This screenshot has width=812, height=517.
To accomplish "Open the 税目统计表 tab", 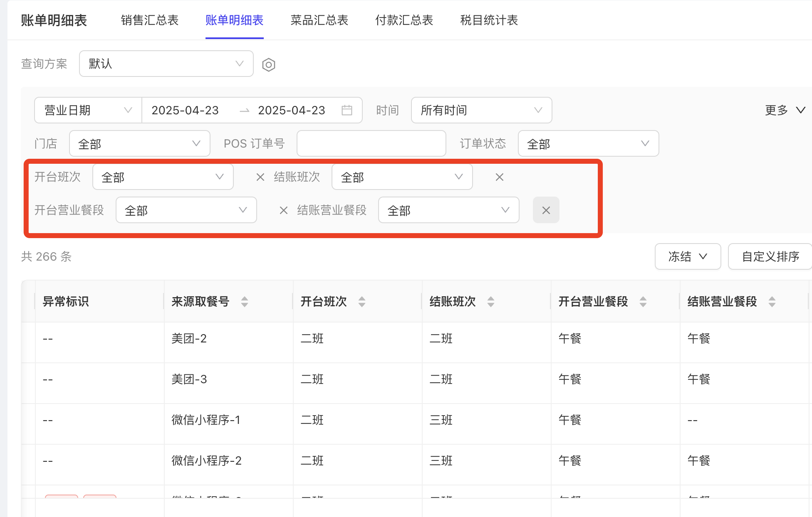I will (x=489, y=20).
